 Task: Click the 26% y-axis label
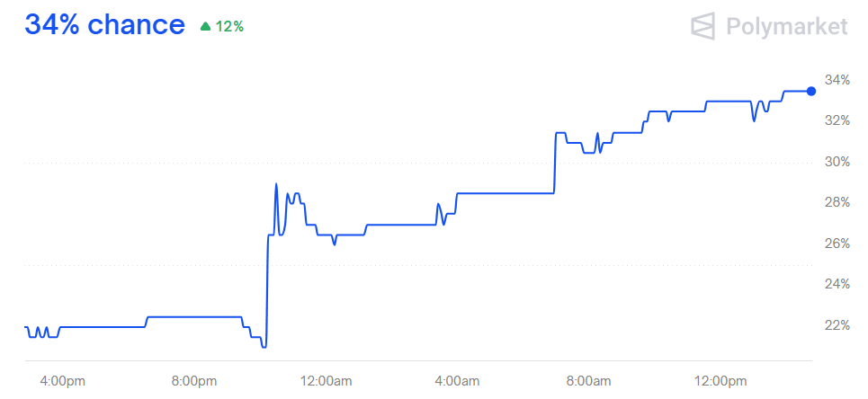(837, 244)
